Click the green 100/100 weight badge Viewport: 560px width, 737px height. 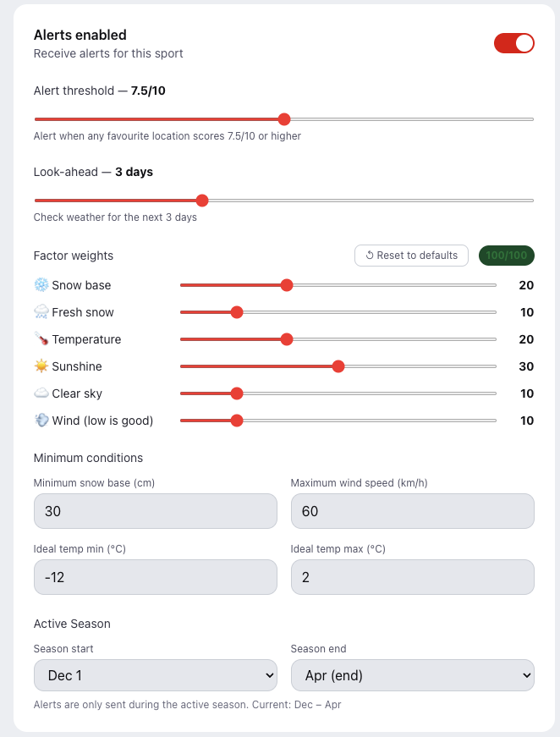click(x=506, y=255)
